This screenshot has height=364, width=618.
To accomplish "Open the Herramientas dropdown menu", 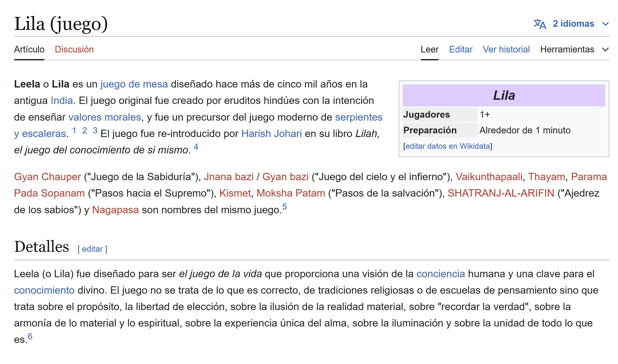I will point(567,50).
